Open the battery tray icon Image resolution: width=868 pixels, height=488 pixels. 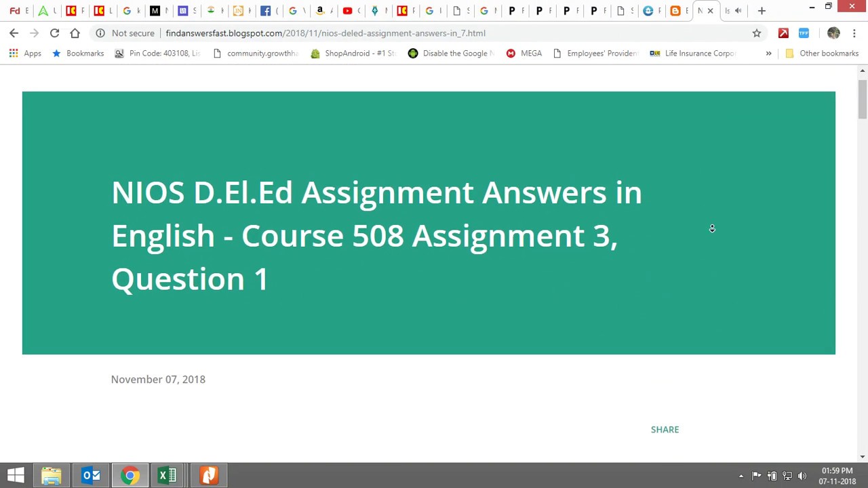772,476
